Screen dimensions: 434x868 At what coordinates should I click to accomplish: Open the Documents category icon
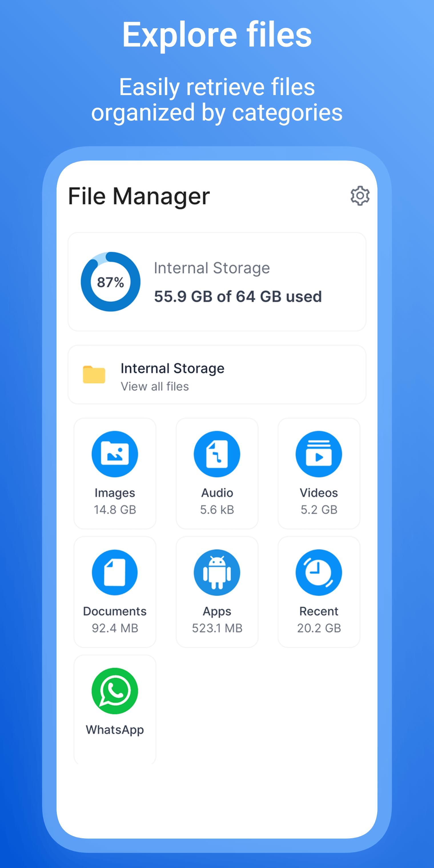coord(115,572)
